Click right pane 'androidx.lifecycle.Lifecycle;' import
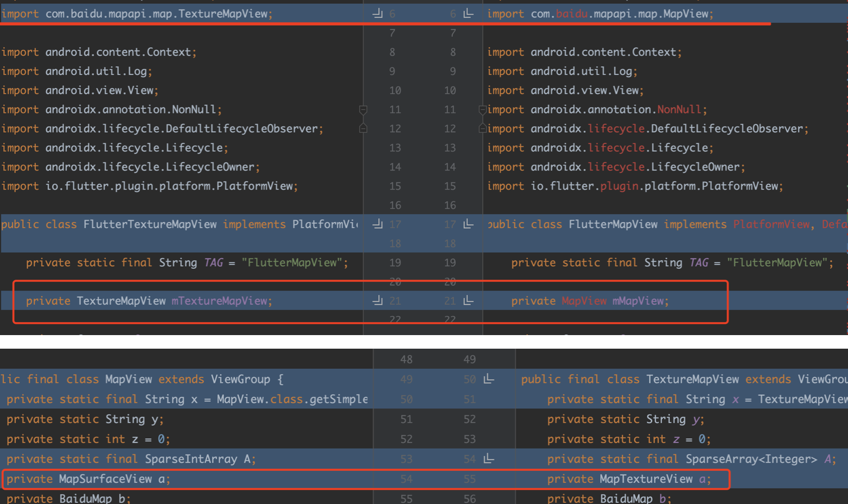 pos(600,148)
